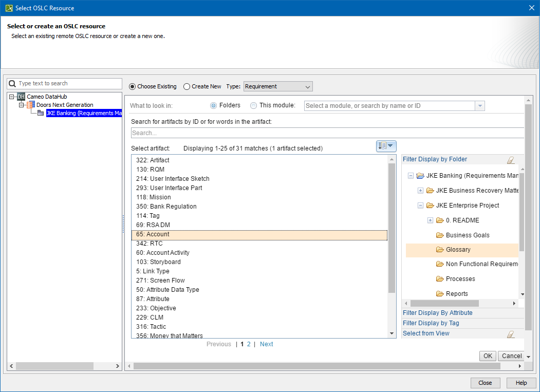Open the Type Requirement dropdown
Viewport: 540px width, 392px height.
point(278,87)
